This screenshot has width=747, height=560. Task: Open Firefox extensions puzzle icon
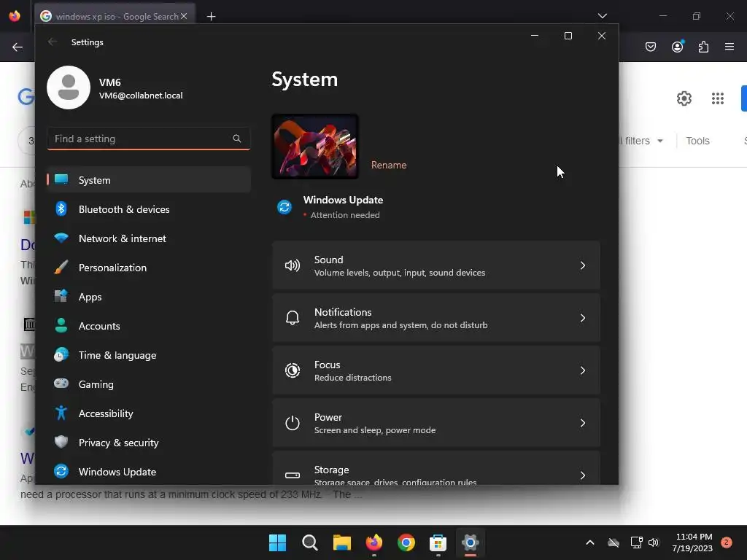(704, 47)
